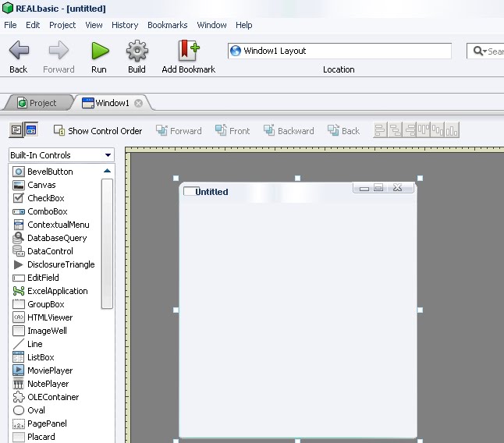Select the ExcelApplication control

(x=50, y=291)
